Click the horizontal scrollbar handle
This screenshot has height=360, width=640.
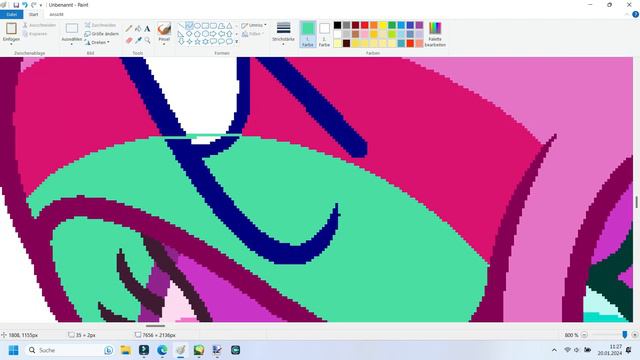(x=156, y=326)
